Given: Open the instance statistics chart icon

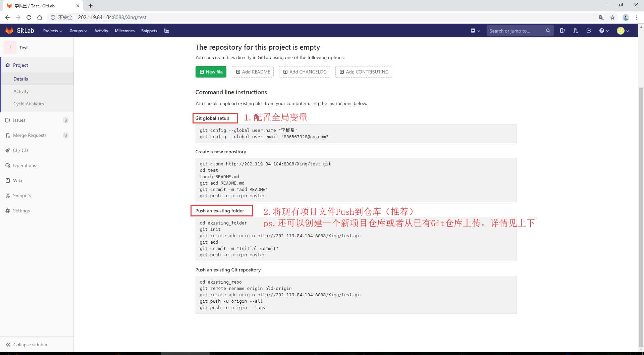Looking at the screenshot, I should tap(167, 31).
